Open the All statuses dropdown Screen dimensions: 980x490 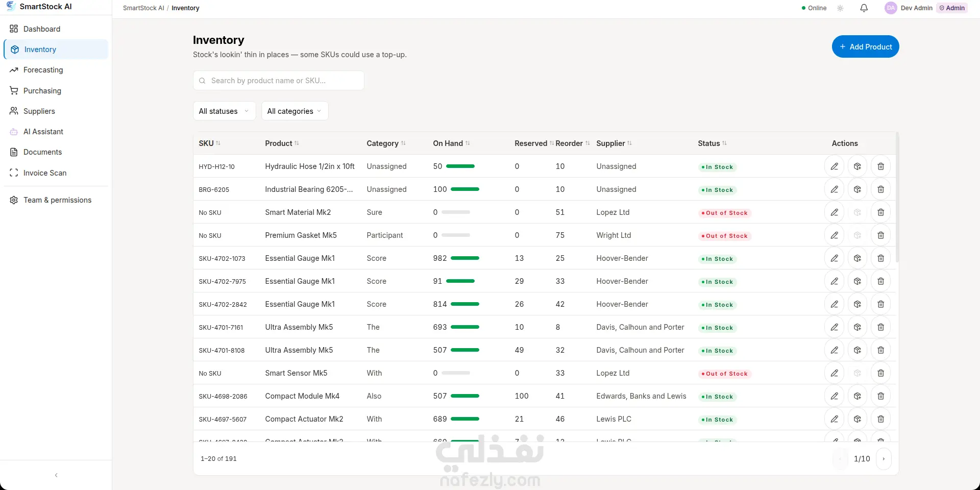click(x=224, y=111)
